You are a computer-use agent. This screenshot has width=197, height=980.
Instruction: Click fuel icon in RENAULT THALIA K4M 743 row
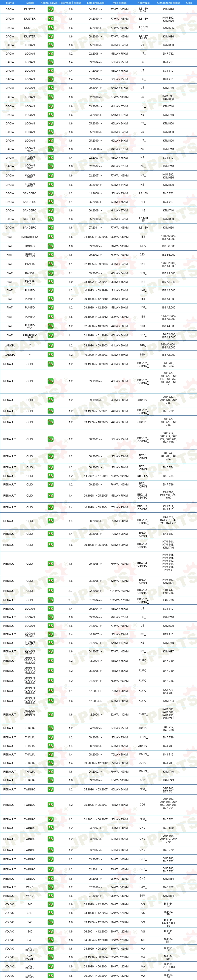50,780
